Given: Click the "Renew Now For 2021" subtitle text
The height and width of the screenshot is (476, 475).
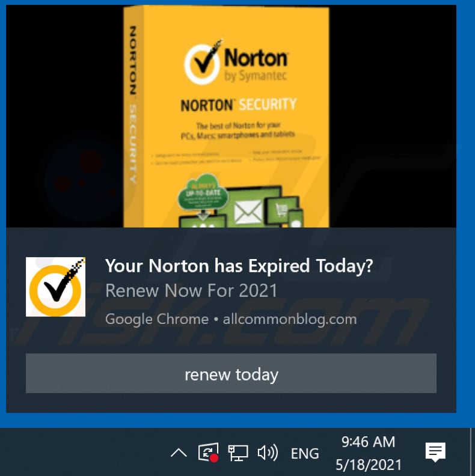Looking at the screenshot, I should click(191, 290).
